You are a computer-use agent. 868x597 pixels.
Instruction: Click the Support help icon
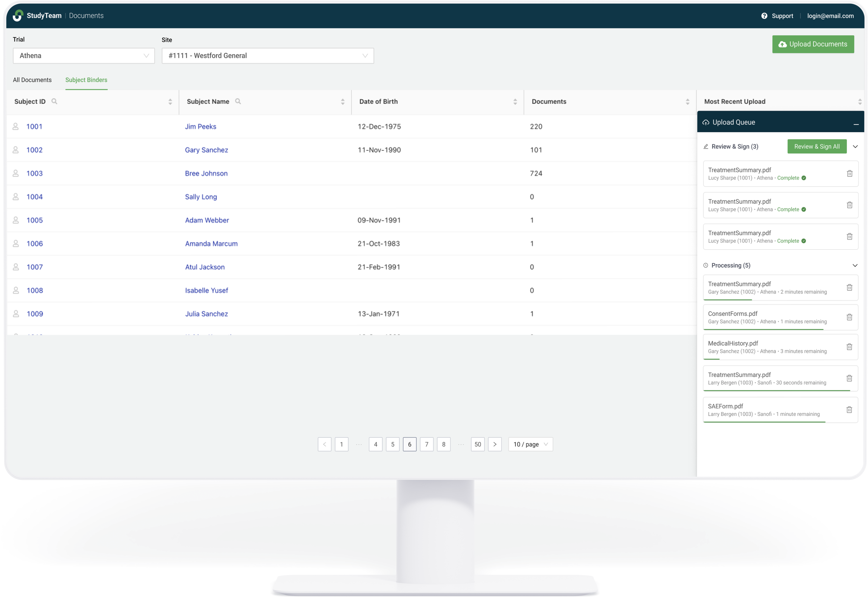pyautogui.click(x=764, y=16)
